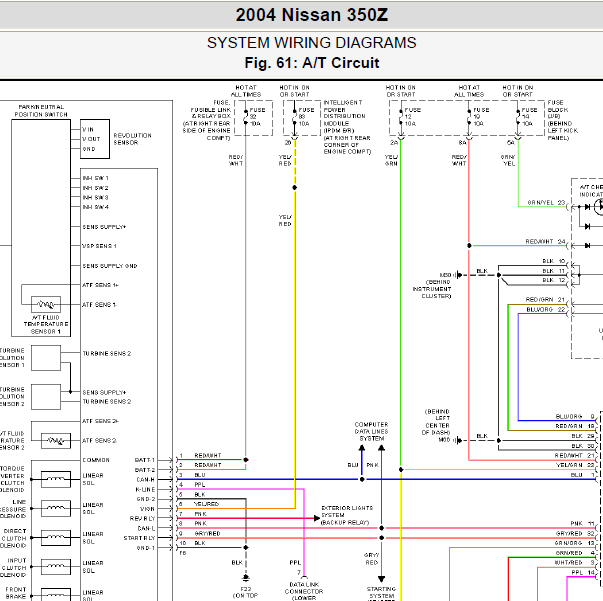603x601 pixels.
Task: Click the red arrow pointing to Exterior Lights System
Action: click(x=316, y=518)
